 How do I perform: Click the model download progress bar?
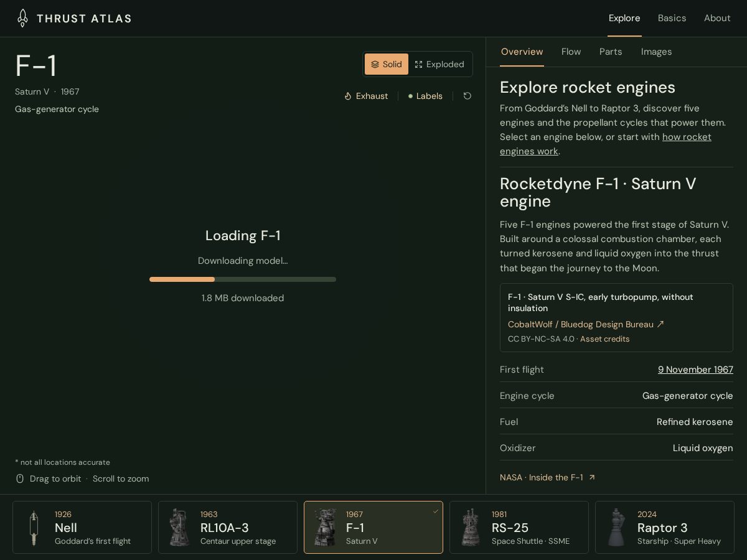coord(243,279)
